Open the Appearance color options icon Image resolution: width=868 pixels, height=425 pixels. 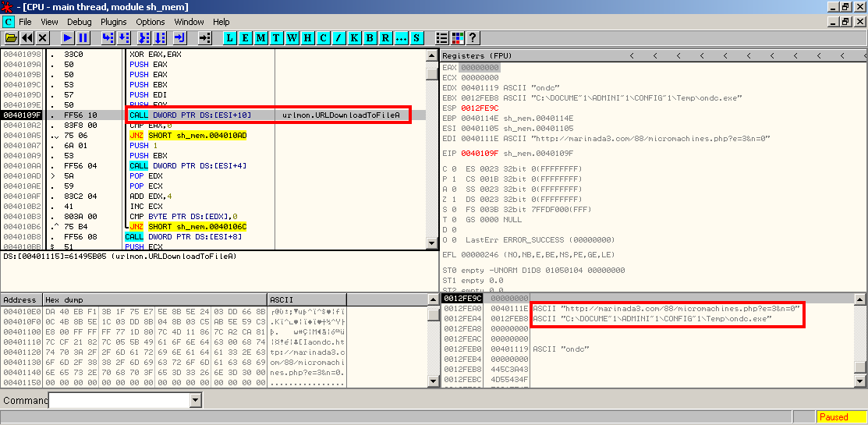pos(458,37)
